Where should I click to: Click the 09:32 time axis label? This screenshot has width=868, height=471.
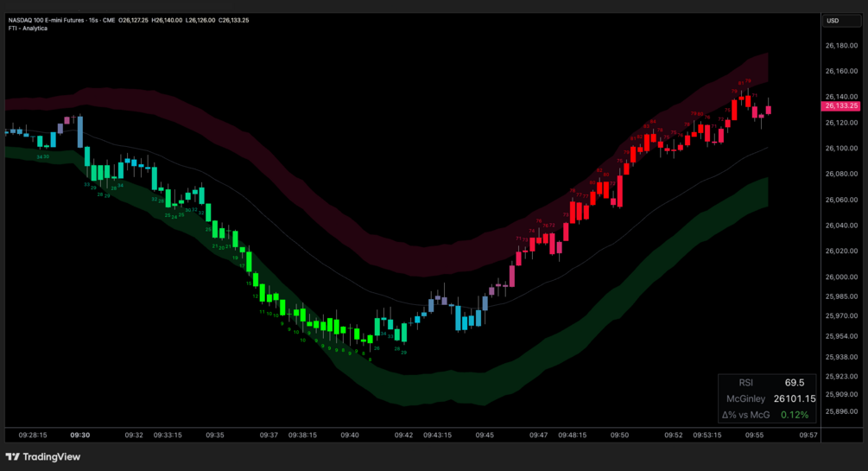[133, 435]
